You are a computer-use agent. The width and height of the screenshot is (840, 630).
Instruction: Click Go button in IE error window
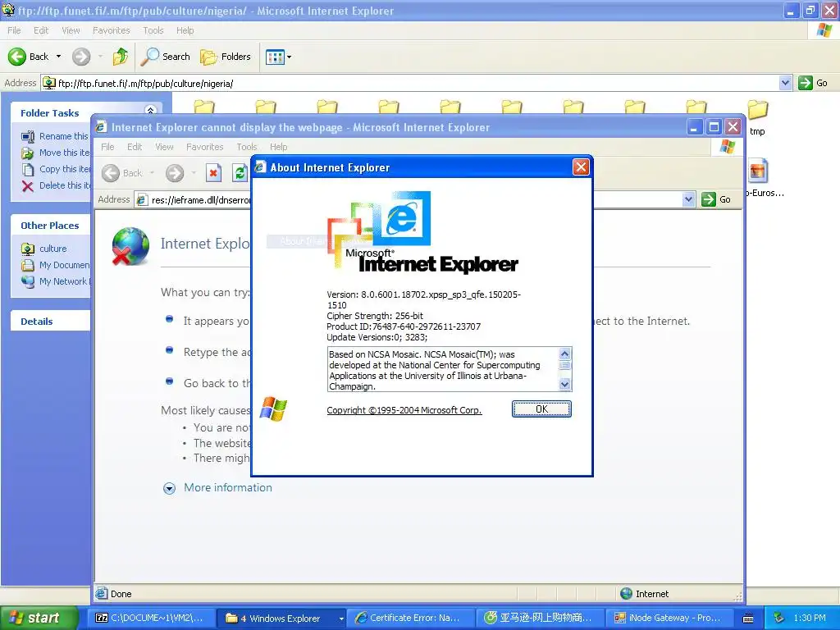716,199
